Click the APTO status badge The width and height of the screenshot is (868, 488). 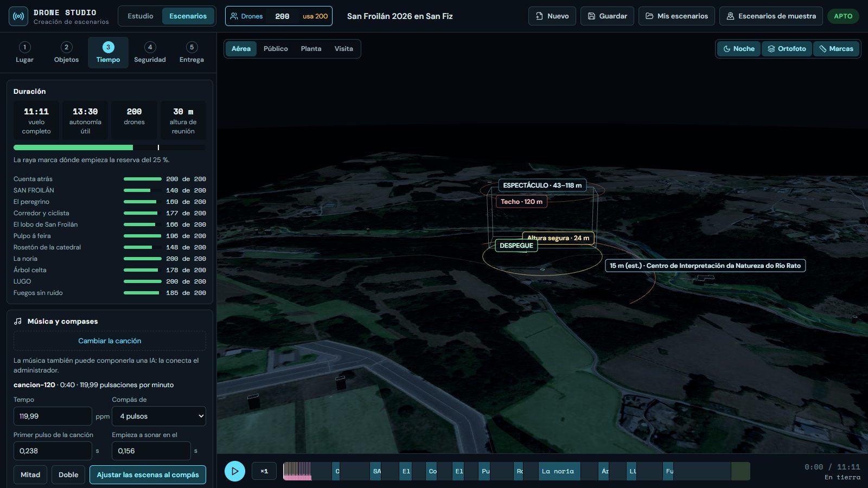tap(843, 16)
